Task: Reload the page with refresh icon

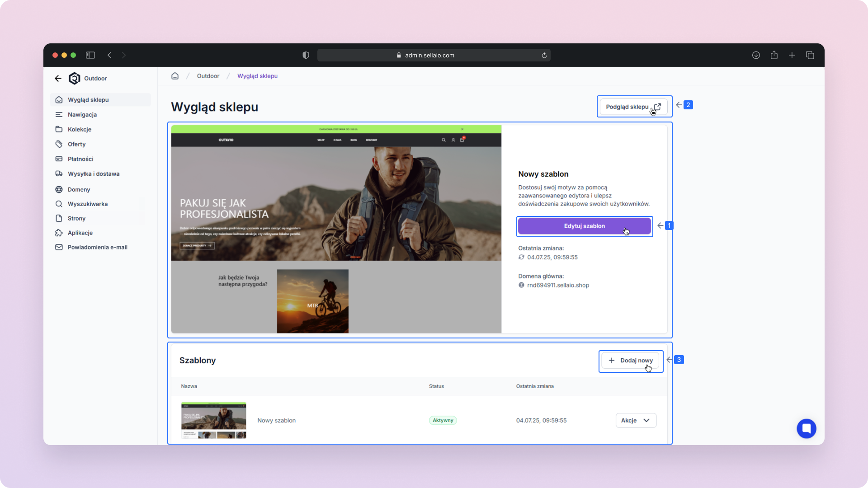Action: pos(544,55)
